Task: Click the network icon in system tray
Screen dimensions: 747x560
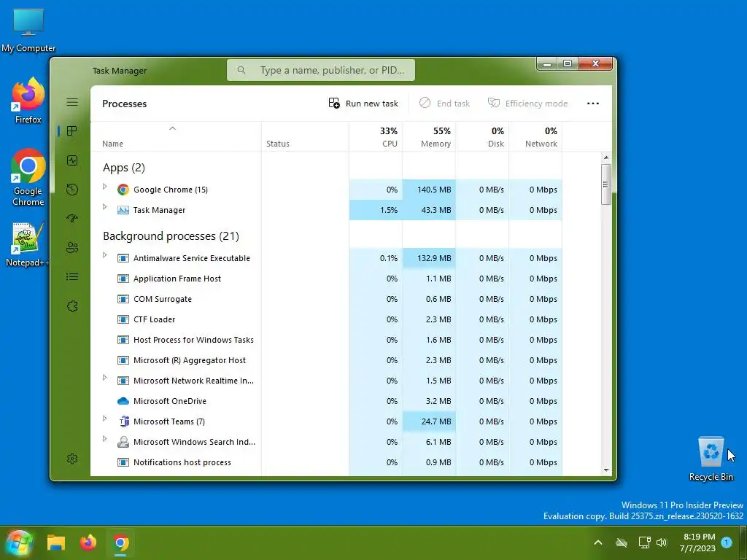Action: click(x=644, y=542)
